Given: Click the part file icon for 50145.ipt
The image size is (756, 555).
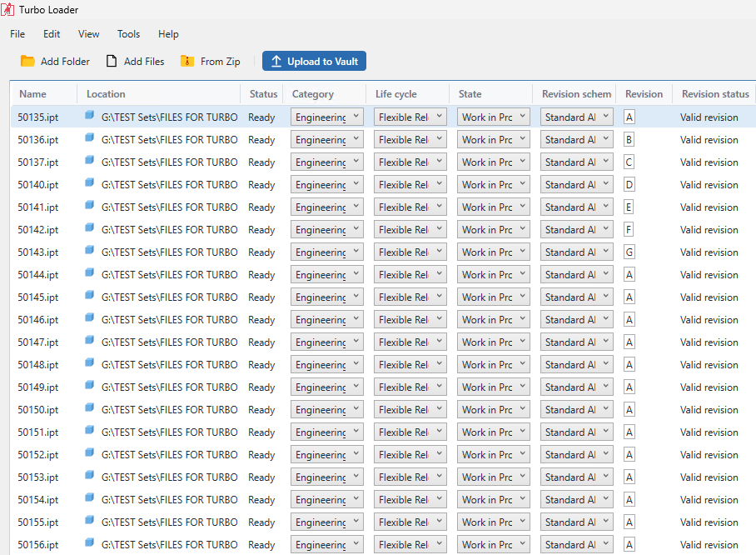Looking at the screenshot, I should [x=89, y=295].
